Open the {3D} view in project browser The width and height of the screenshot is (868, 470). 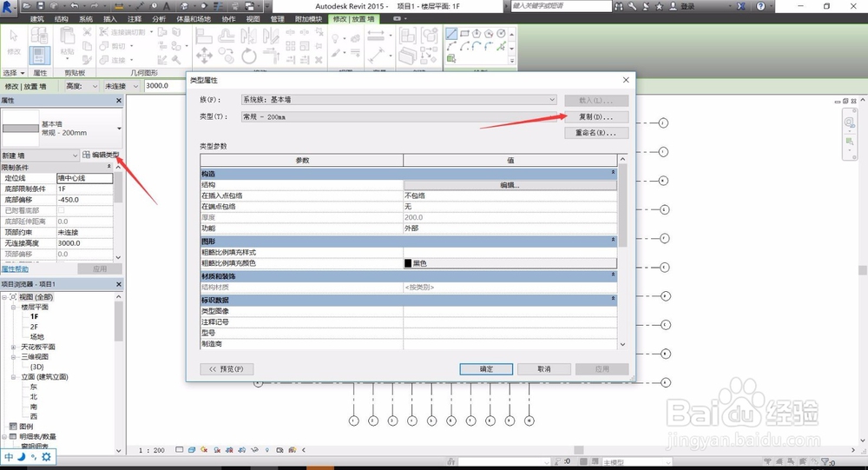[37, 367]
